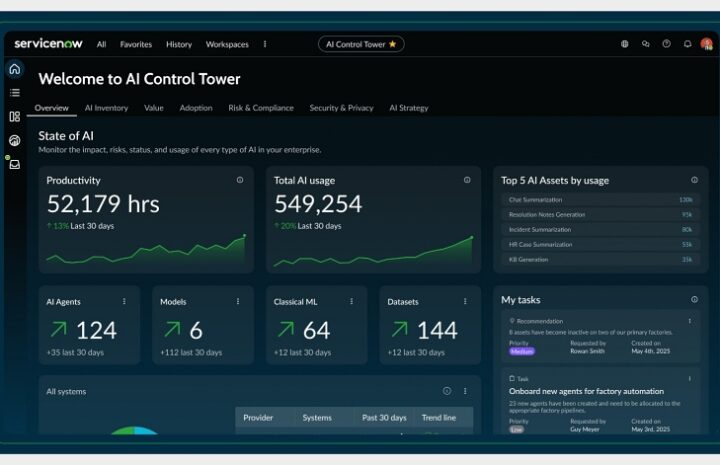Switch to the Value tab
The height and width of the screenshot is (465, 720).
pyautogui.click(x=154, y=108)
